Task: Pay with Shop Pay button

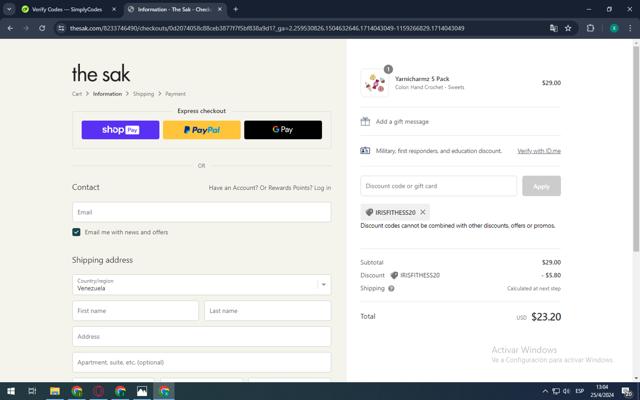Action: 120,130
